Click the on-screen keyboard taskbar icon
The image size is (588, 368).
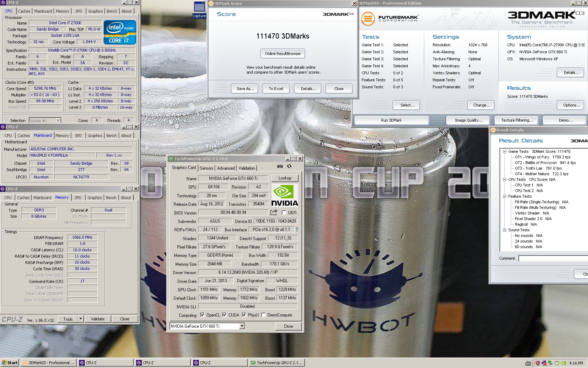tap(528, 363)
